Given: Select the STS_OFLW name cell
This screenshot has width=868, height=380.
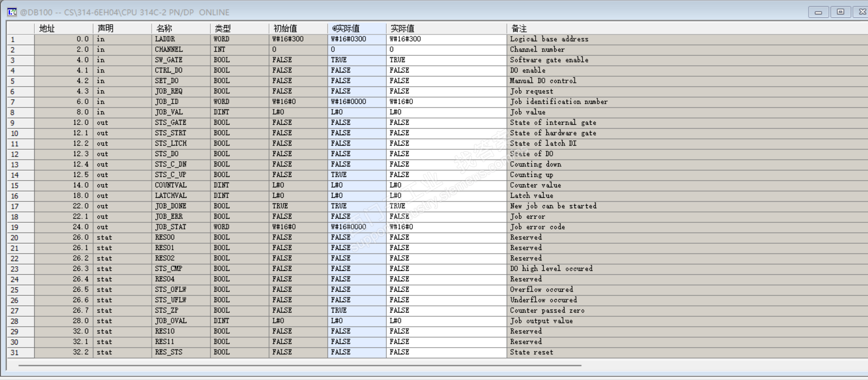Looking at the screenshot, I should coord(181,290).
